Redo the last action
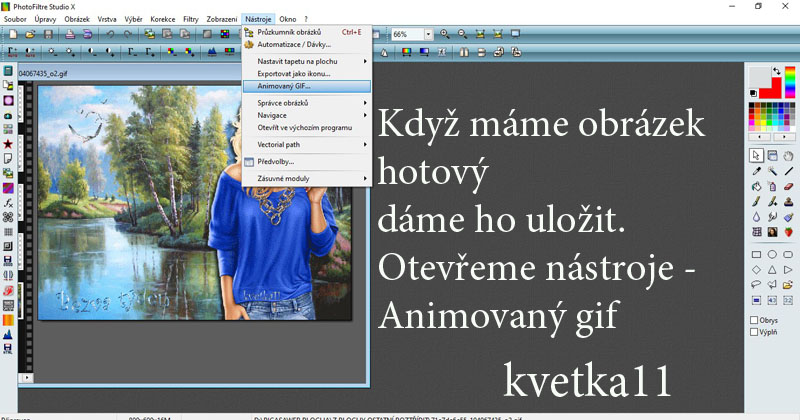The image size is (800, 420). [x=128, y=34]
